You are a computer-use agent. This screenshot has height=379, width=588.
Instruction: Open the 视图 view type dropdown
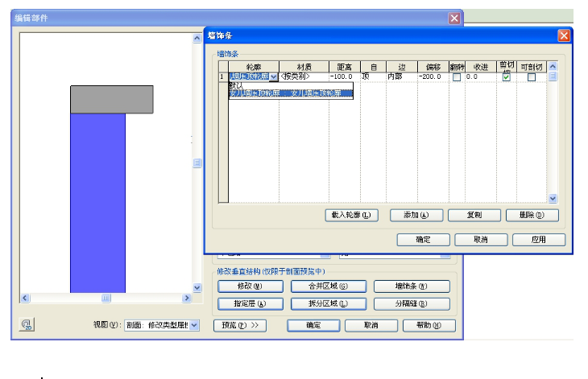194,325
